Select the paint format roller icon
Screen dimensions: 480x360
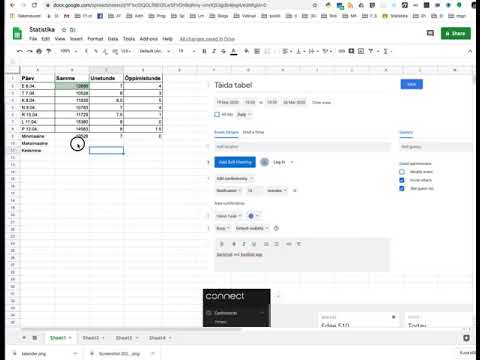[49, 51]
